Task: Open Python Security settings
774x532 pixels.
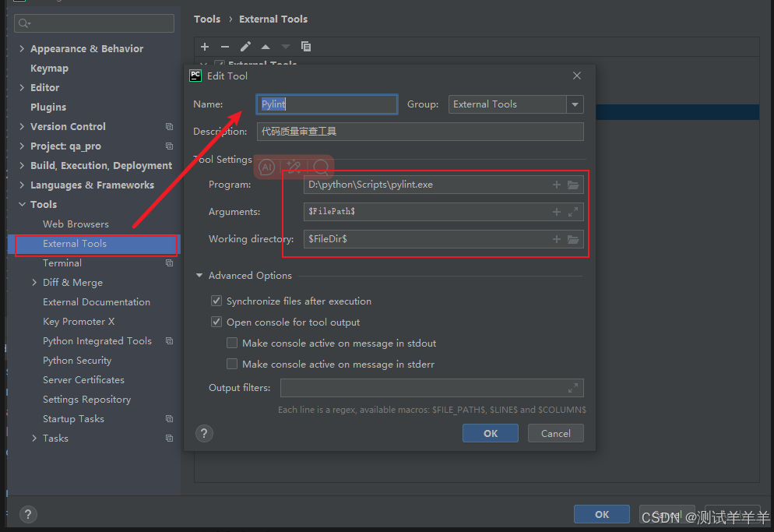Action: point(77,361)
